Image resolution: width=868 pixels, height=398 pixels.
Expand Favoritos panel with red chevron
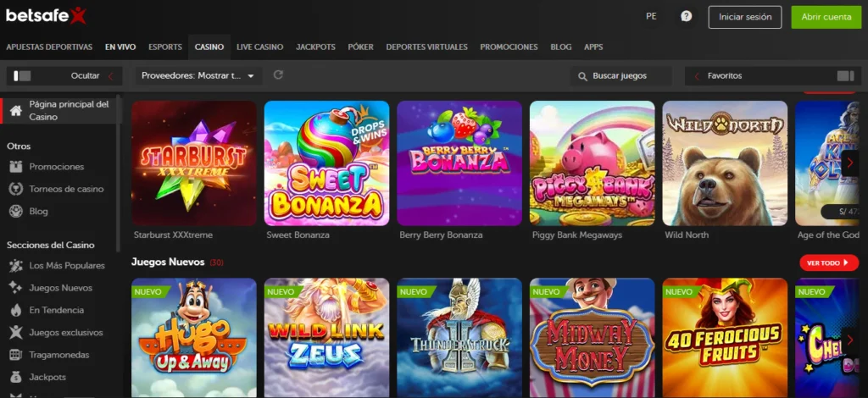pos(697,76)
